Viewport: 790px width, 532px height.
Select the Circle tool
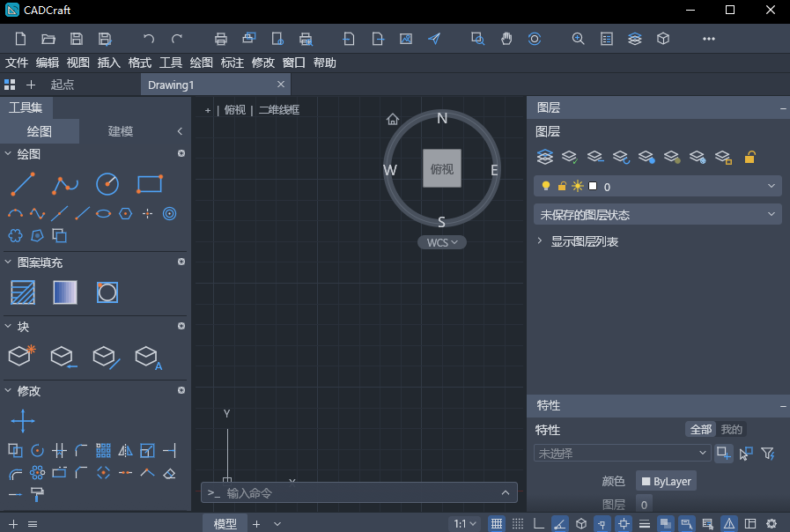pos(107,184)
